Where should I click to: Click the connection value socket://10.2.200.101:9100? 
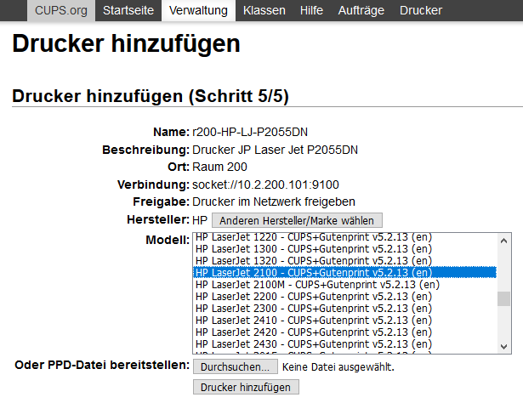click(x=265, y=184)
